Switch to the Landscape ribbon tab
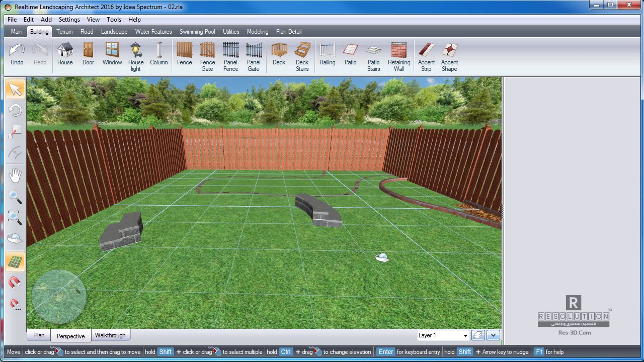The image size is (644, 362). [114, 32]
